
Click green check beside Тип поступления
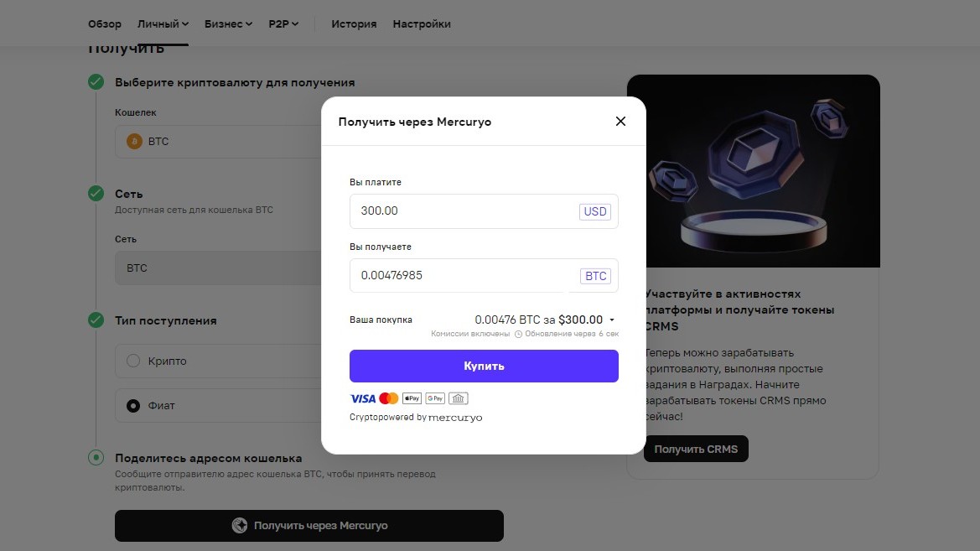pyautogui.click(x=96, y=320)
